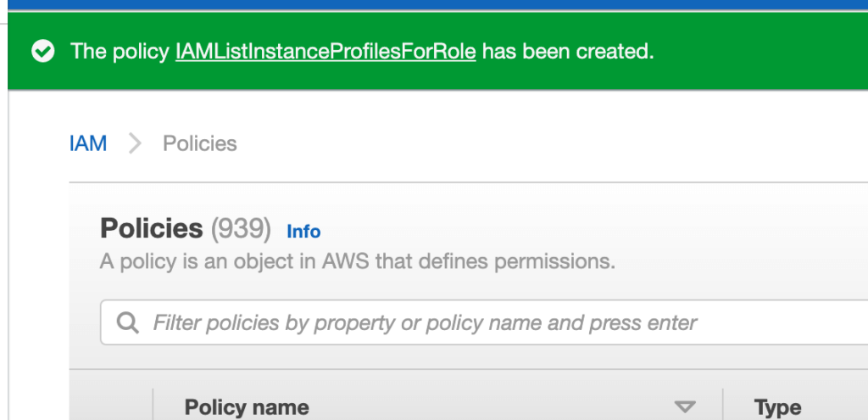Click the policy description text
The height and width of the screenshot is (420, 868).
pos(357,261)
